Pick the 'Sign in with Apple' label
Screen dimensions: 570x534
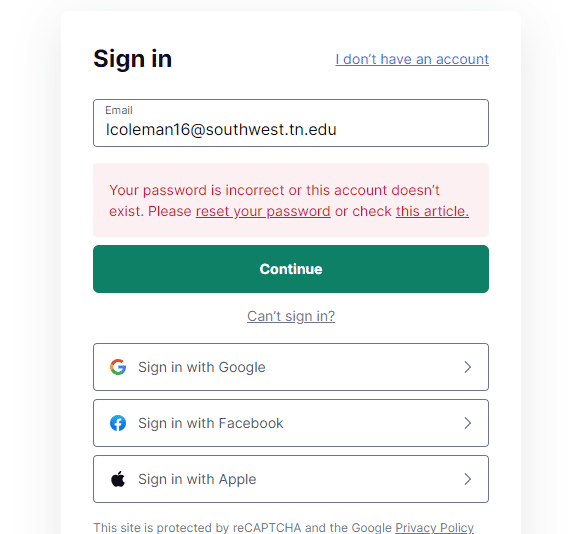197,479
